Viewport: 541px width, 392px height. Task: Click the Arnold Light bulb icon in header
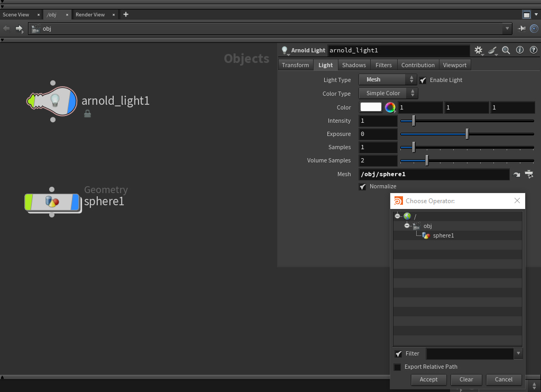point(285,50)
